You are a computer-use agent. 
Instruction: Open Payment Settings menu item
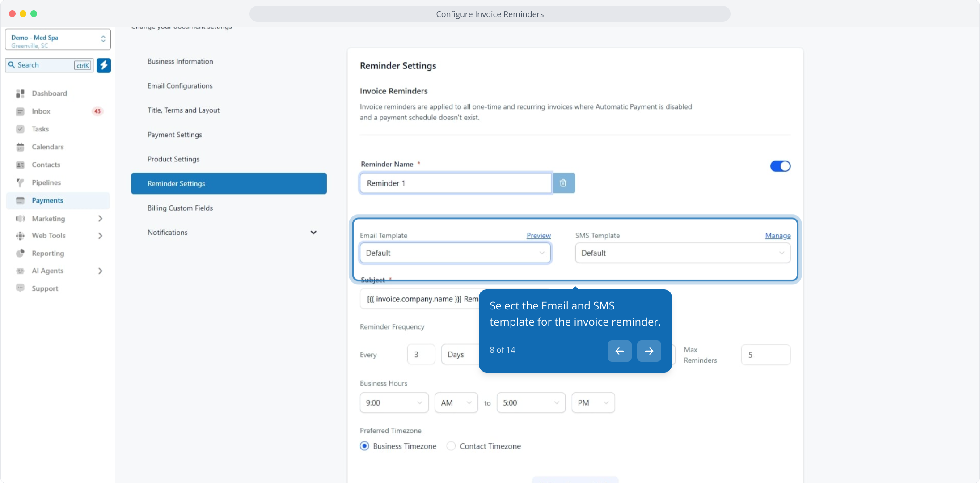(175, 135)
